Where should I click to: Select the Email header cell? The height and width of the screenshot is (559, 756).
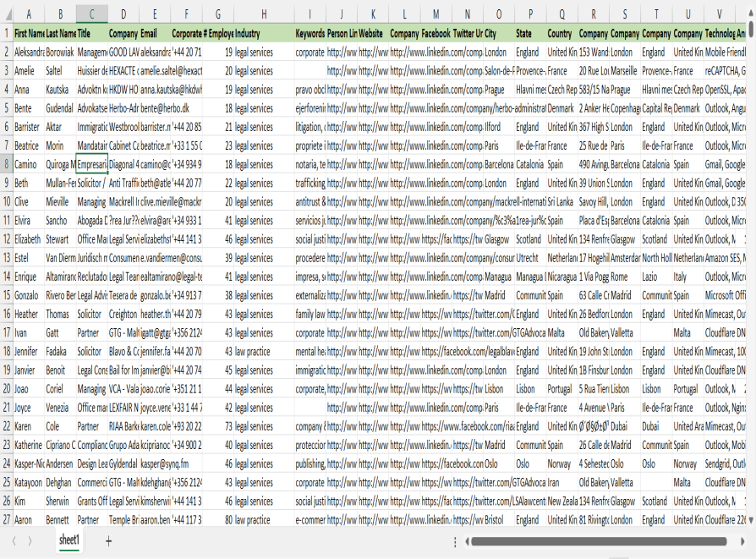155,33
